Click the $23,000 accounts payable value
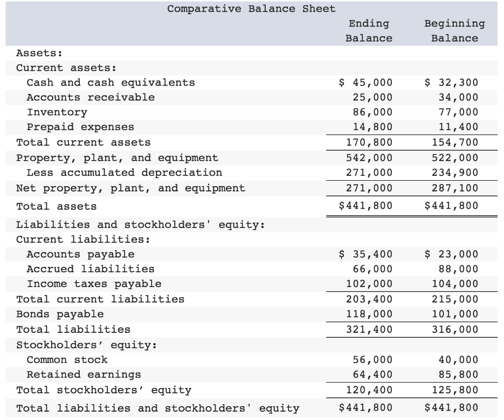 coord(452,255)
